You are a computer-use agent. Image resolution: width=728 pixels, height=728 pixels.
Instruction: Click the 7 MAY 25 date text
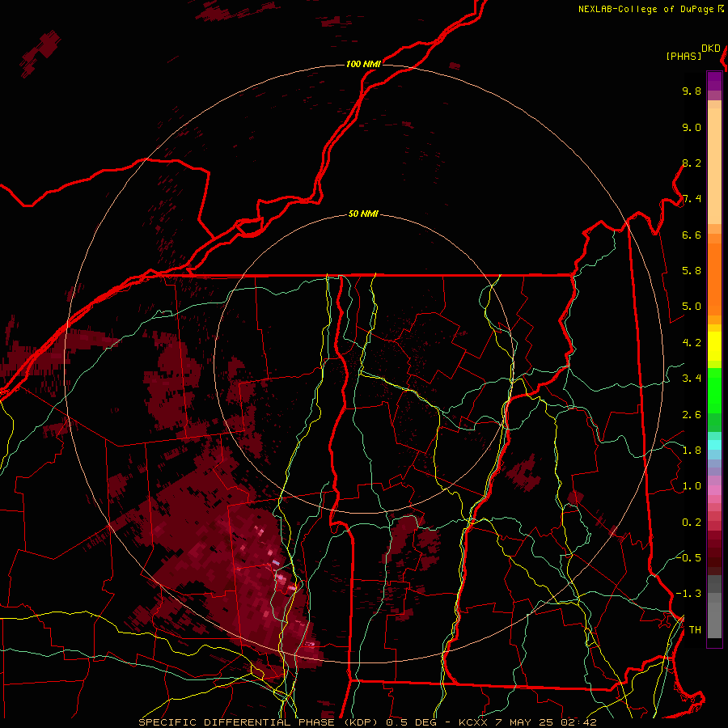pyautogui.click(x=523, y=722)
